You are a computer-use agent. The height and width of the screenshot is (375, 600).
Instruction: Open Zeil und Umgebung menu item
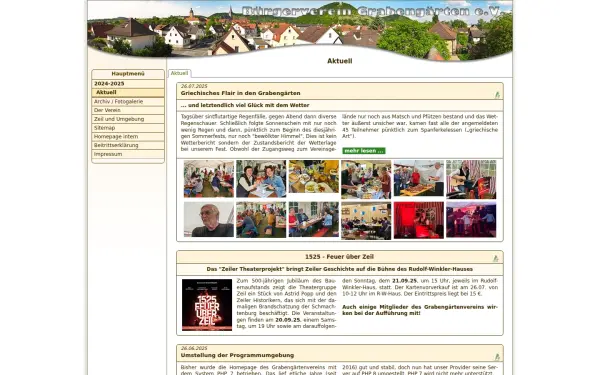coord(128,119)
